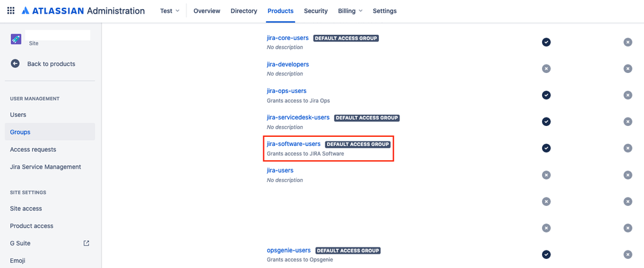Image resolution: width=644 pixels, height=268 pixels.
Task: Toggle jira-servicedesk-users checkmark icon
Action: 546,121
